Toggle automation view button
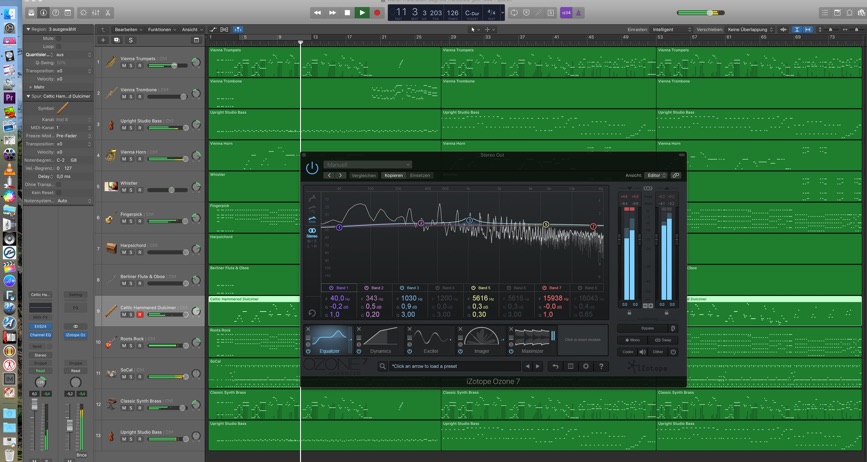Viewport: 867px width, 462px height. point(213,29)
